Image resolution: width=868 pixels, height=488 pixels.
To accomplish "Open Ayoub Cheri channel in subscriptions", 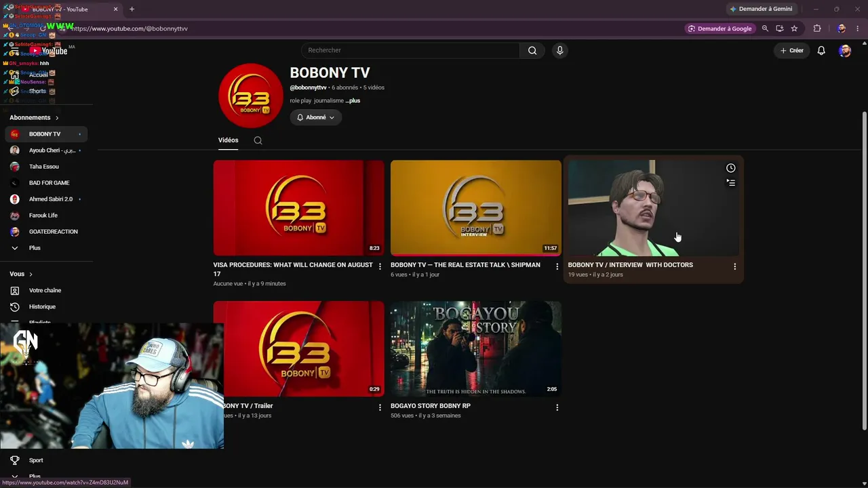I will click(x=45, y=150).
